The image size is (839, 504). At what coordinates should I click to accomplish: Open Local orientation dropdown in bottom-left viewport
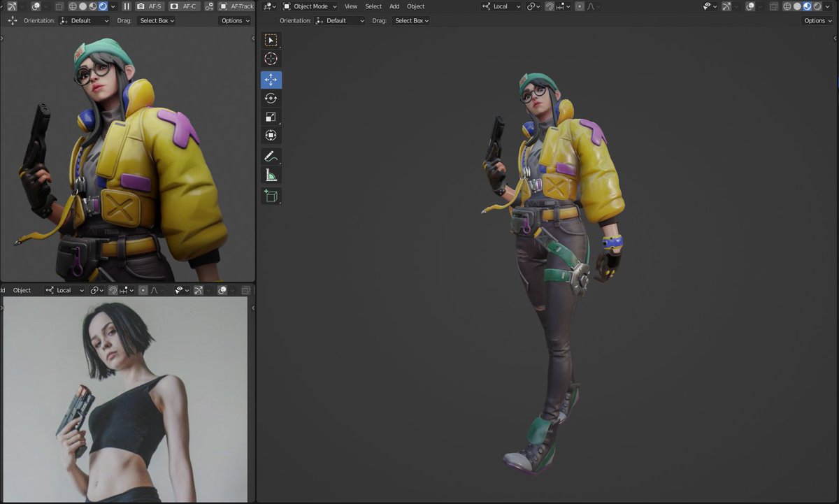tap(64, 290)
